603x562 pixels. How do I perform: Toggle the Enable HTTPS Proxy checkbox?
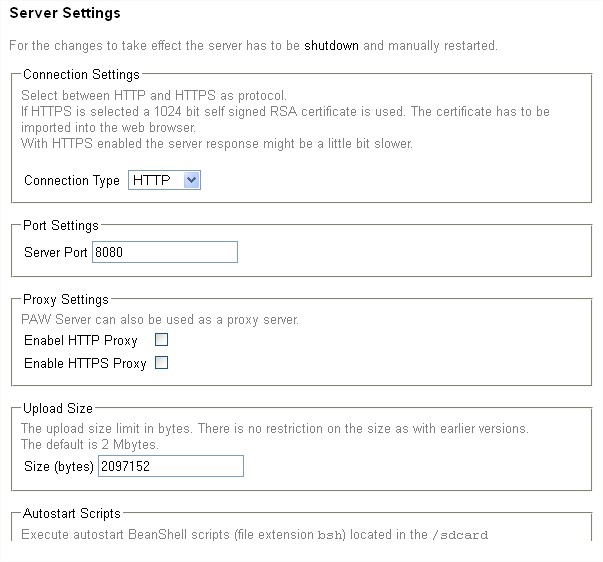pos(161,363)
